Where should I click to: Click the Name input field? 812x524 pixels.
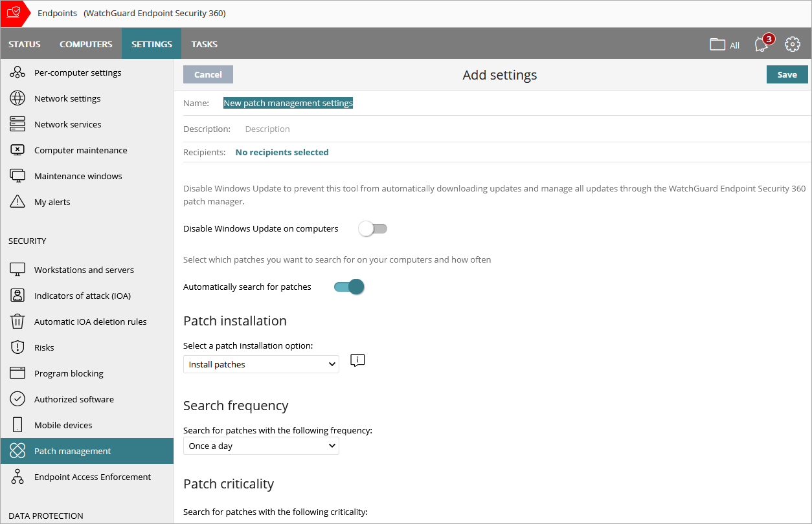[x=515, y=103]
